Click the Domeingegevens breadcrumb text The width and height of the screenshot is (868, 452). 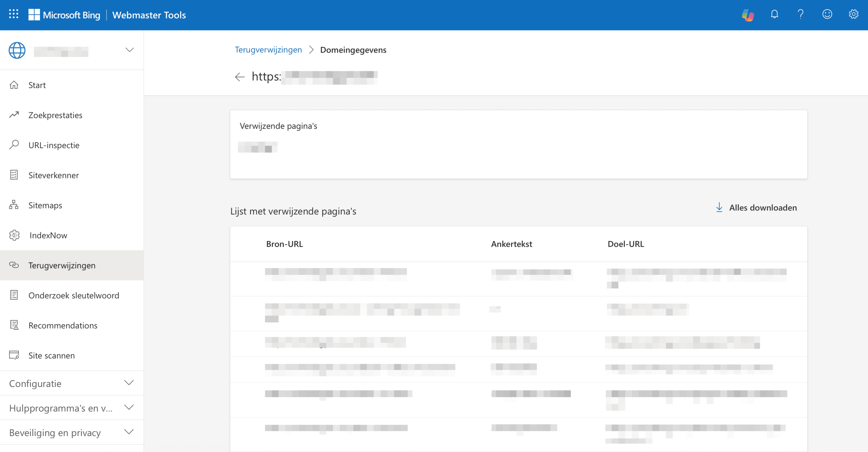pos(353,50)
